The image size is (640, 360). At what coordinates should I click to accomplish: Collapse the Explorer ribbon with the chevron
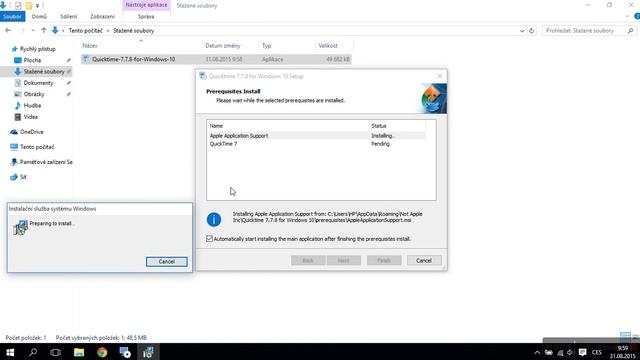(627, 16)
